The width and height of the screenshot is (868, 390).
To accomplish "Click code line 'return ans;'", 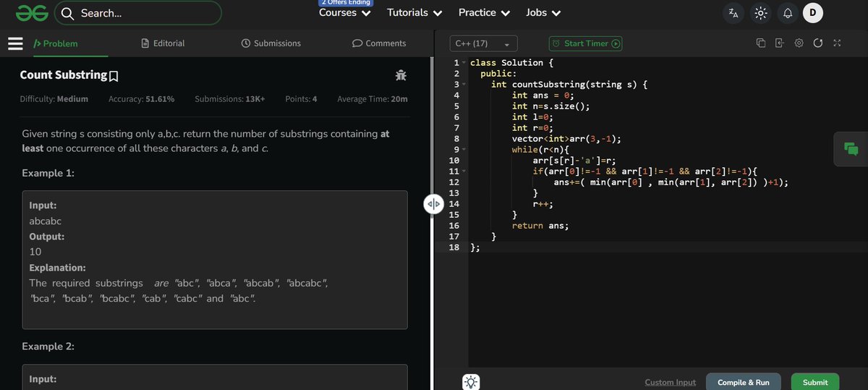I will pyautogui.click(x=540, y=226).
